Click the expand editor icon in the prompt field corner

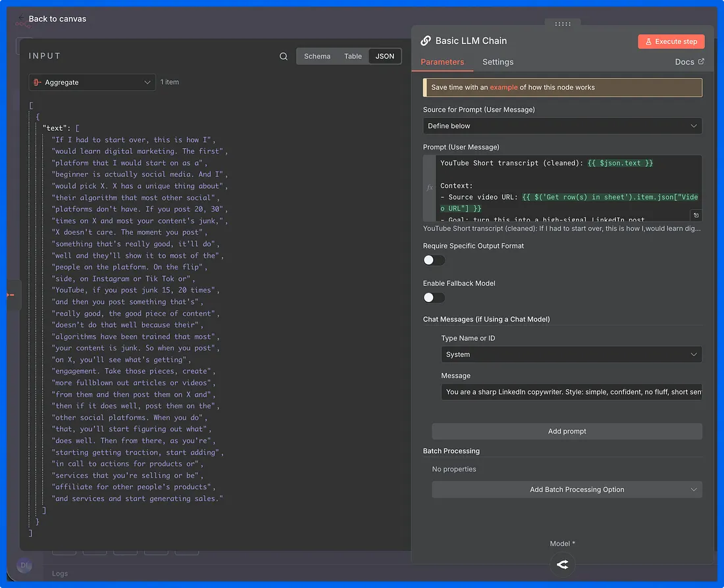[x=696, y=215]
